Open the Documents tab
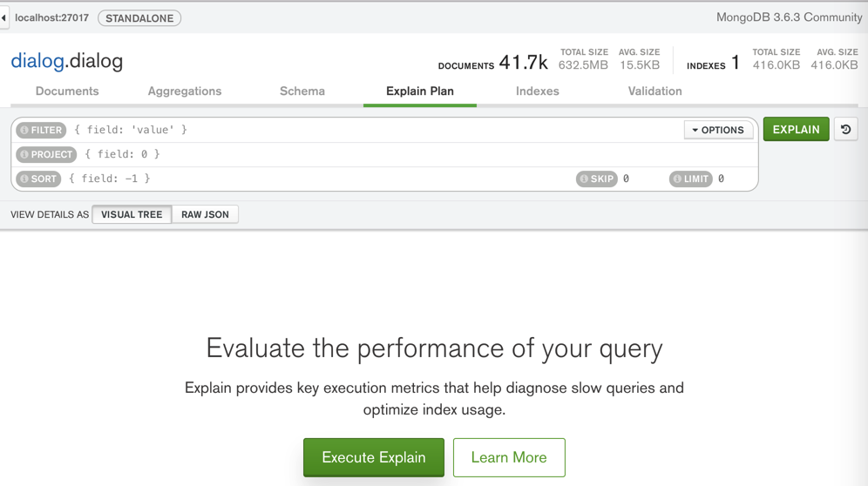Viewport: 868px width, 486px height. point(67,91)
